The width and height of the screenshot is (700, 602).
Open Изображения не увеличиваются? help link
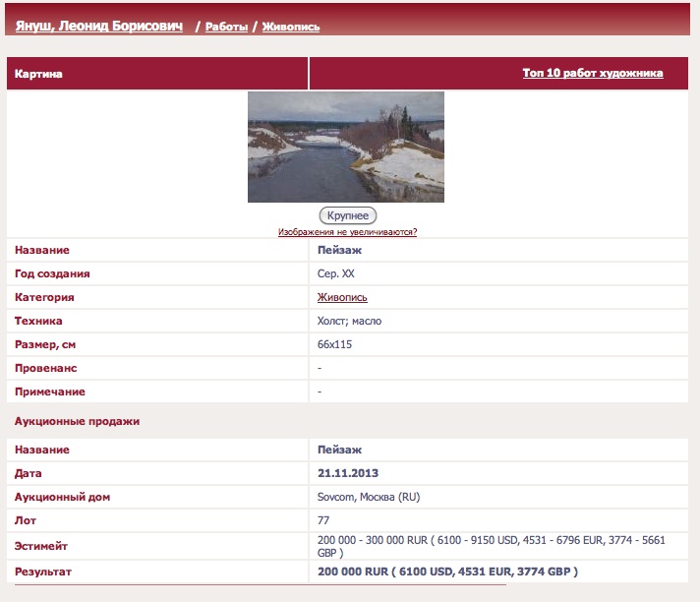pos(347,232)
